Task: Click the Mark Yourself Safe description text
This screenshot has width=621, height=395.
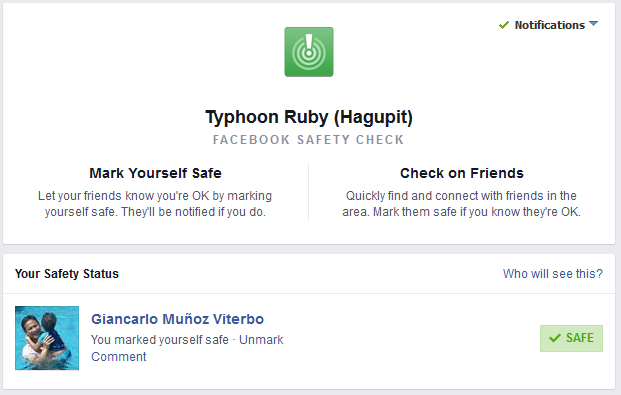Action: tap(155, 204)
